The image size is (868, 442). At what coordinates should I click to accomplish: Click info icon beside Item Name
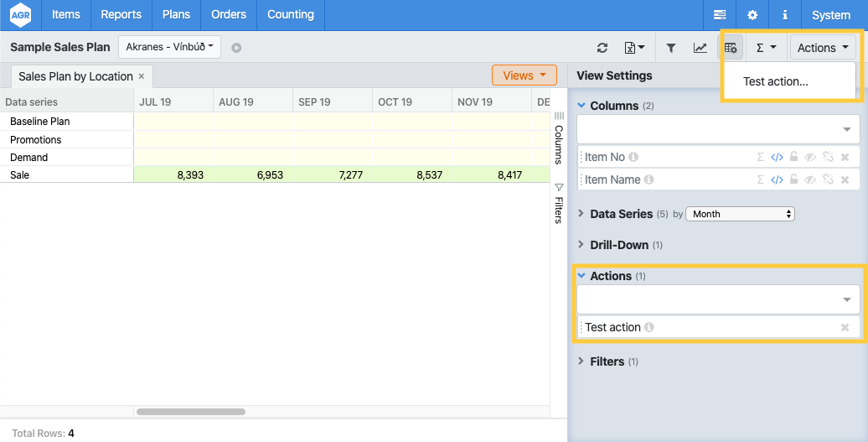pos(648,179)
